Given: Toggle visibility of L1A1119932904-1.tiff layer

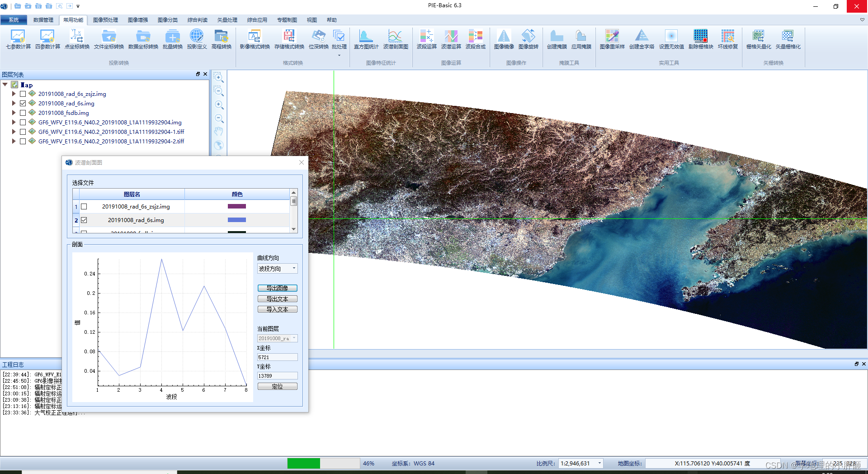Looking at the screenshot, I should click(x=23, y=132).
